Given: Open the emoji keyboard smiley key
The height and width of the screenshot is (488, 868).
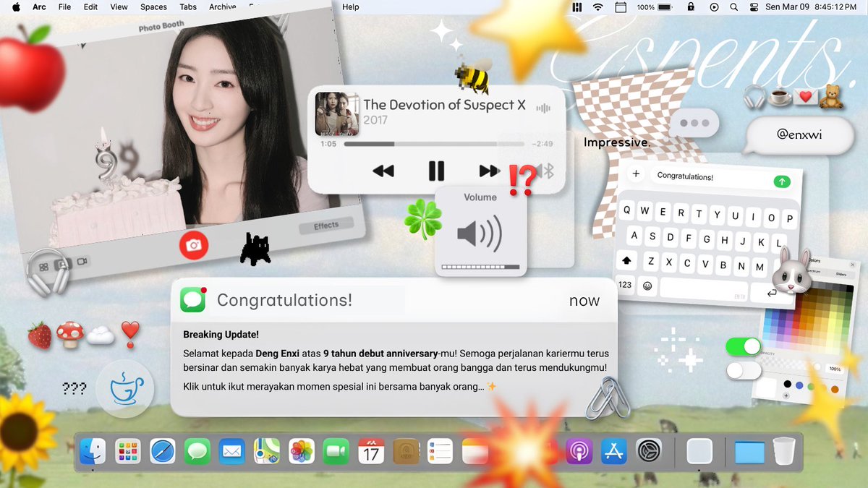Looking at the screenshot, I should [647, 286].
